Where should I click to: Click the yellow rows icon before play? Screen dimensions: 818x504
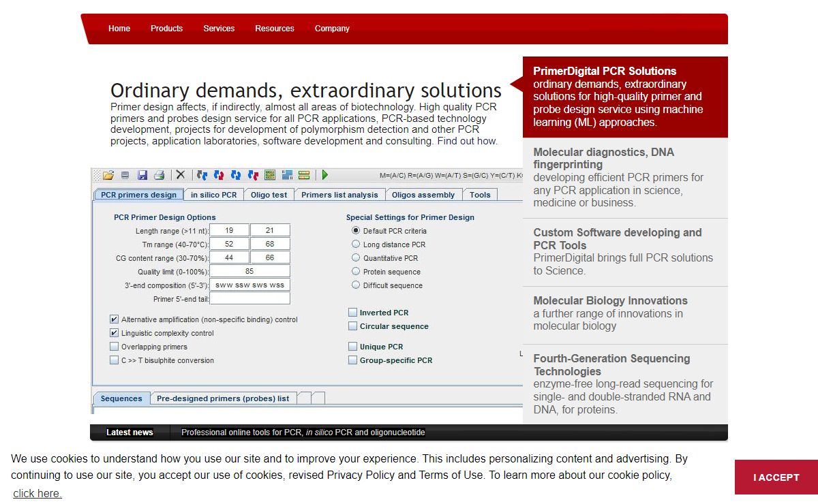304,175
